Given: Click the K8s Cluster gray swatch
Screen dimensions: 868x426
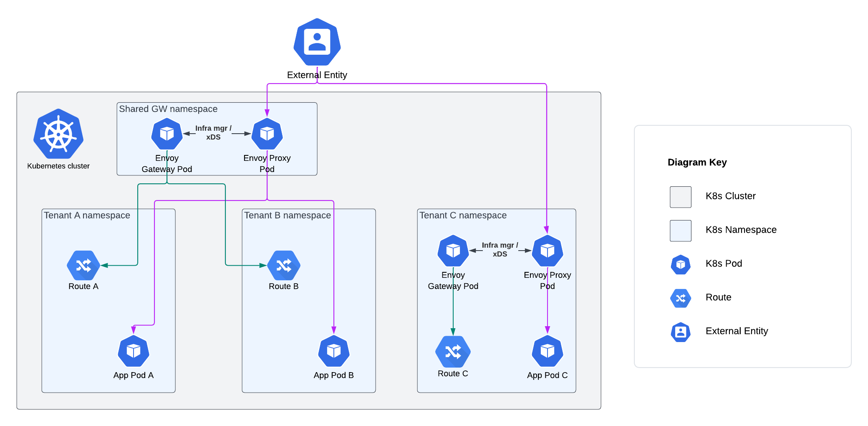Looking at the screenshot, I should (681, 197).
